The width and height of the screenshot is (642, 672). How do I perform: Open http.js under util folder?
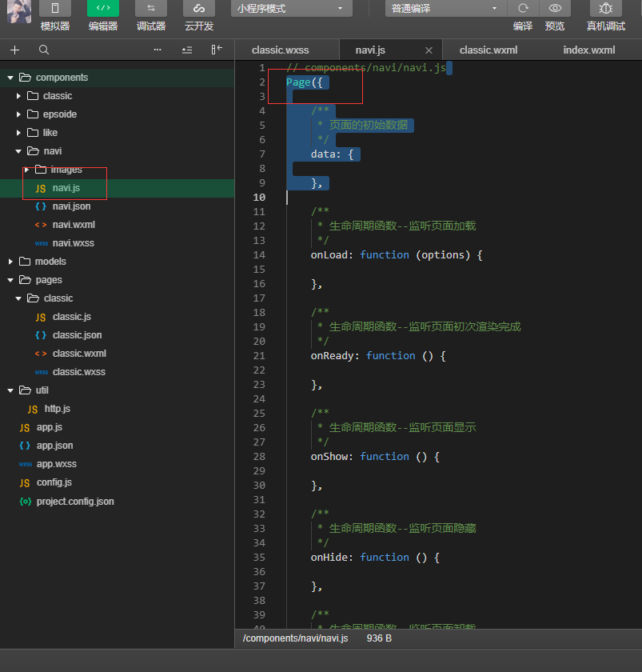pos(58,409)
